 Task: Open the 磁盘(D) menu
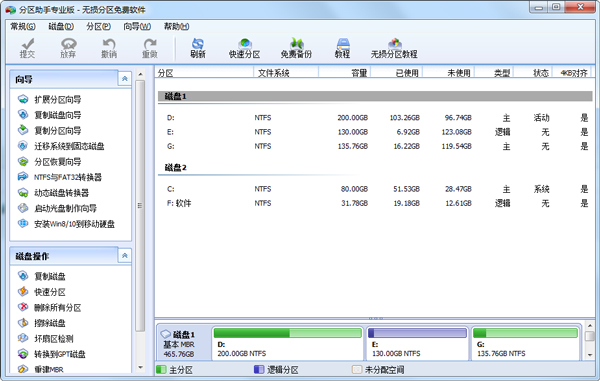pyautogui.click(x=61, y=26)
